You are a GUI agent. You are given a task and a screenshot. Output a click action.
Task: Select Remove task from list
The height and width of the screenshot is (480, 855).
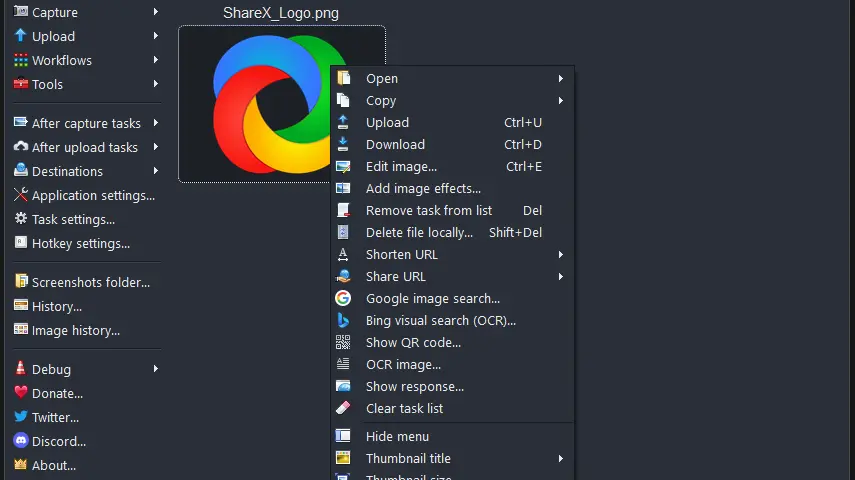[x=453, y=211]
